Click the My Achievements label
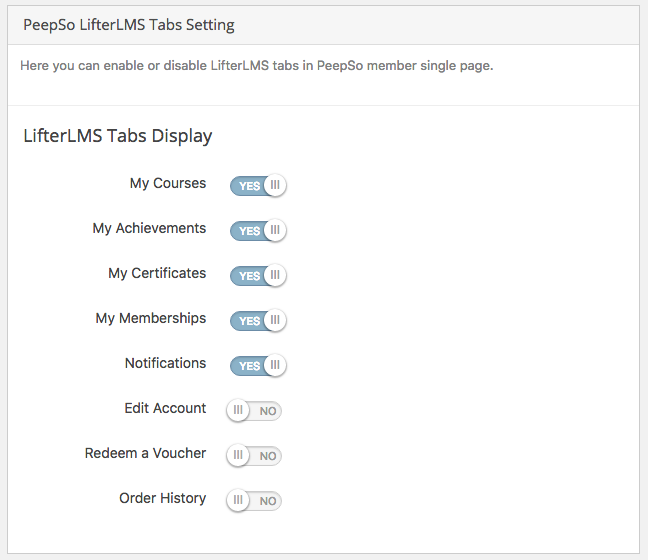This screenshot has height=560, width=648. point(149,229)
